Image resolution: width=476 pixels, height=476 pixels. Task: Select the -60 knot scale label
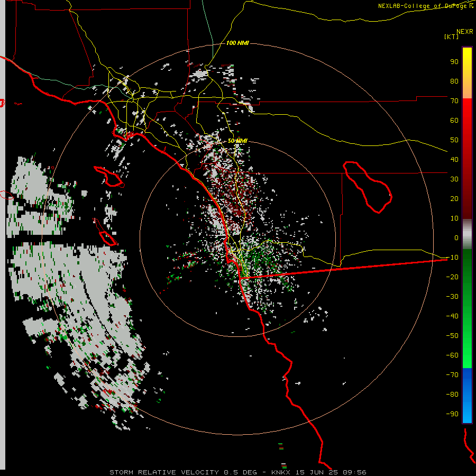click(x=452, y=355)
